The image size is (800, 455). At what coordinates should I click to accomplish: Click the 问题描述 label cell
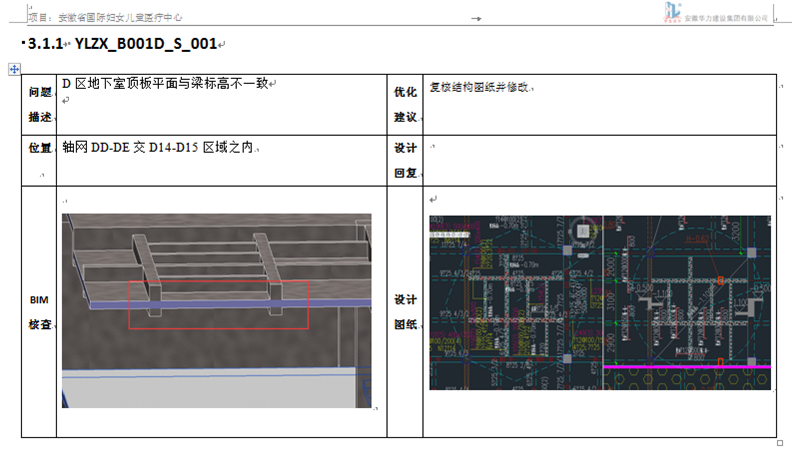pos(39,104)
